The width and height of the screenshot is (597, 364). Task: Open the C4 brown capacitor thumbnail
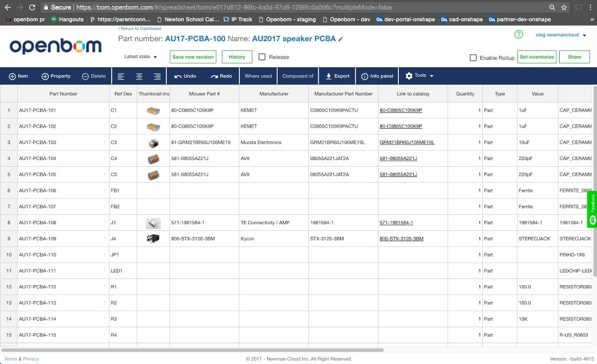pos(153,159)
